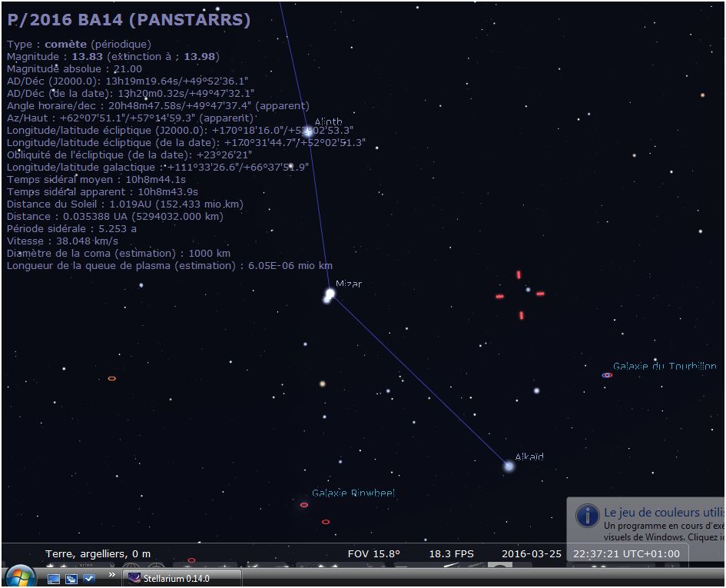Screen dimensions: 726x588
Task: Click the P/2016 BA14 (PANSTARRS) title
Action: [128, 20]
